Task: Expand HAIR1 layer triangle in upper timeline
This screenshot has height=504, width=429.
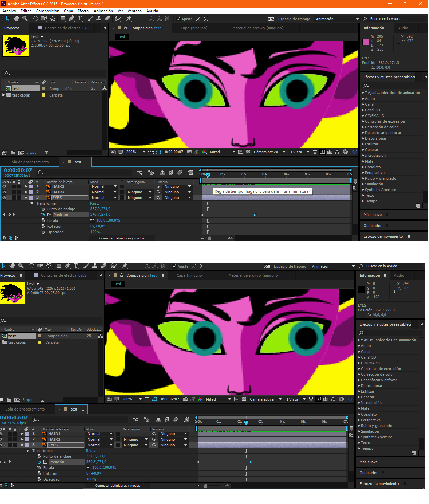Action: pyautogui.click(x=26, y=186)
